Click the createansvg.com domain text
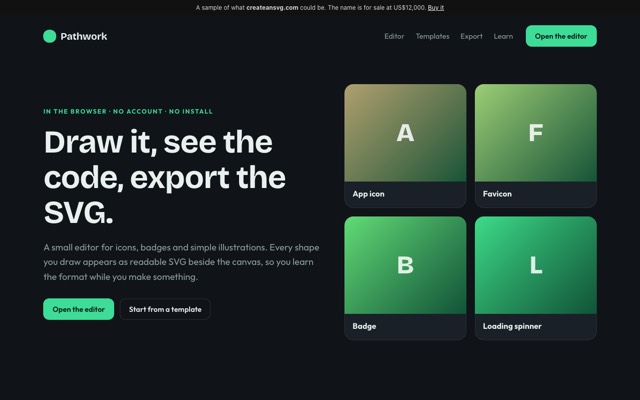 click(272, 7)
